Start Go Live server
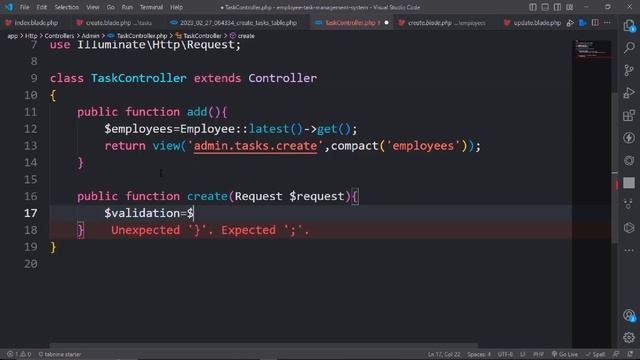The height and width of the screenshot is (360, 640). click(x=565, y=354)
